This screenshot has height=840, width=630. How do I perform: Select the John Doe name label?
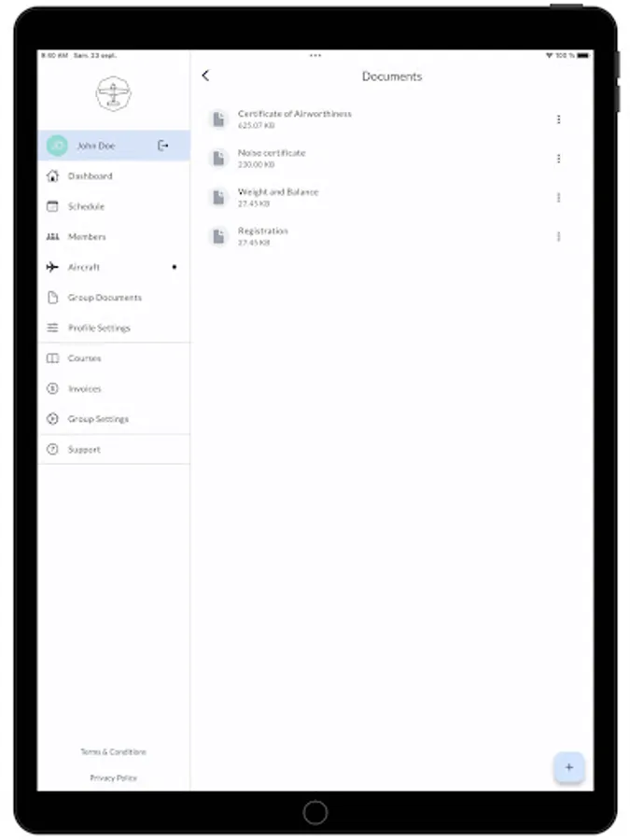coord(96,146)
